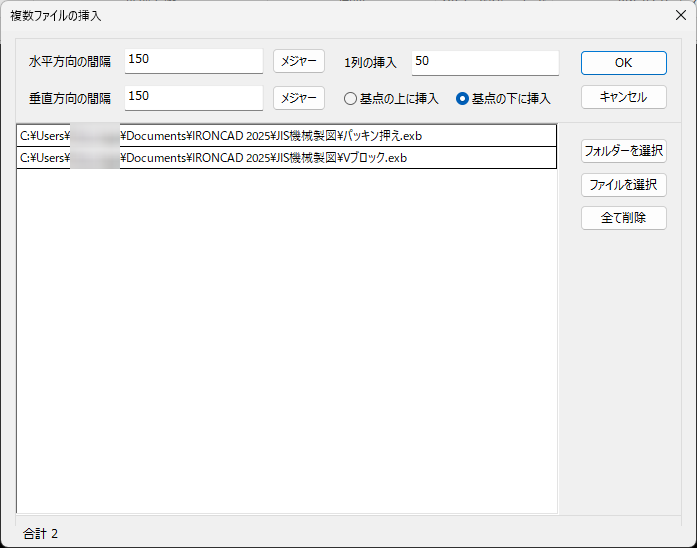Click the キャンセル button

click(623, 97)
